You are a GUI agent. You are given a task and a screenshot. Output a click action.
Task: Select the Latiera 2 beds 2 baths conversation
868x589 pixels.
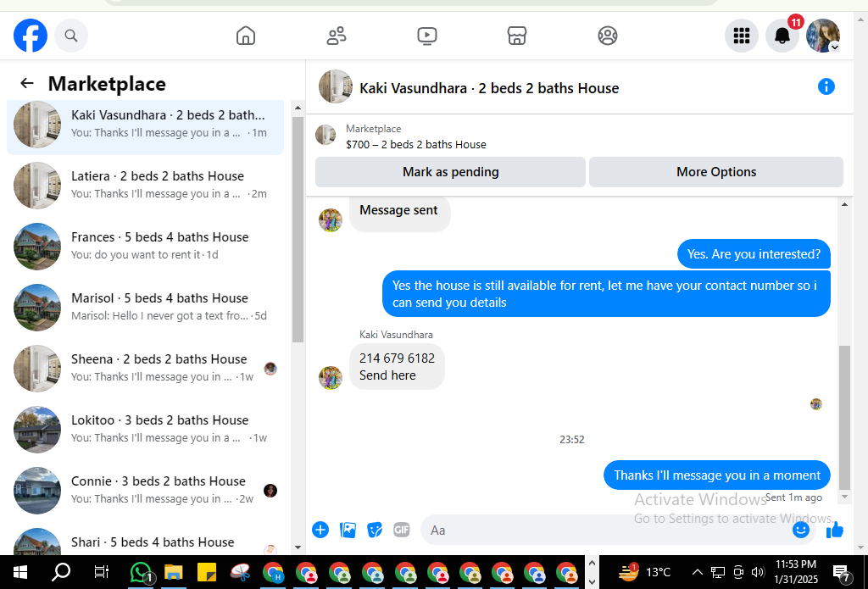145,185
